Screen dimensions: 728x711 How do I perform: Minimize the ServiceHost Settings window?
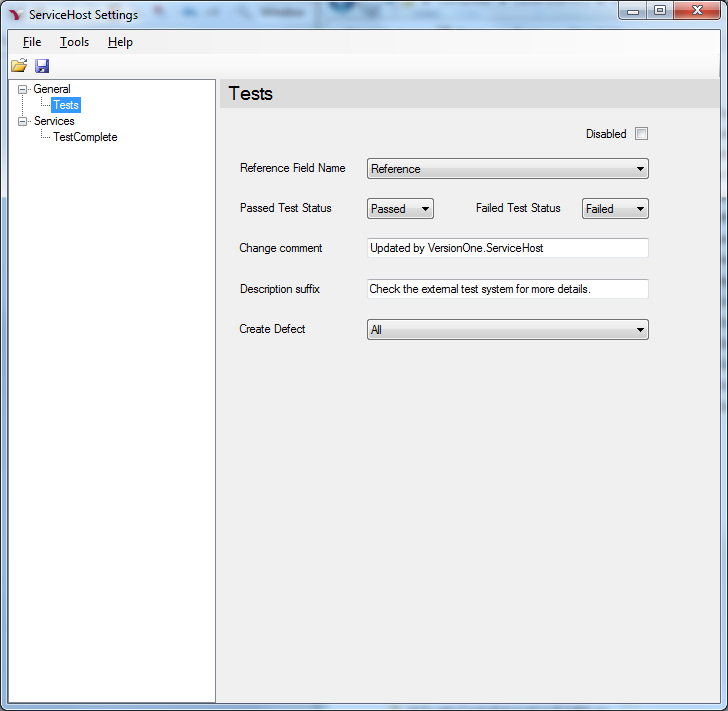(632, 11)
